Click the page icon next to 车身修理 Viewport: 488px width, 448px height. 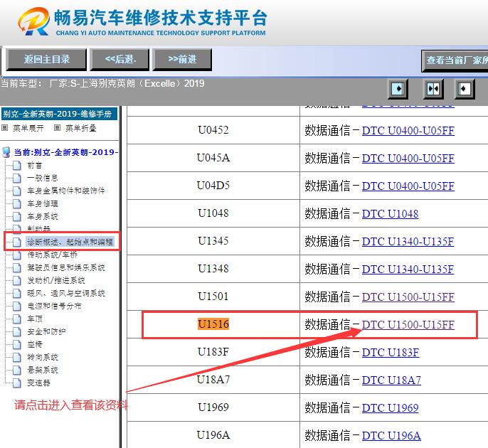click(x=17, y=204)
